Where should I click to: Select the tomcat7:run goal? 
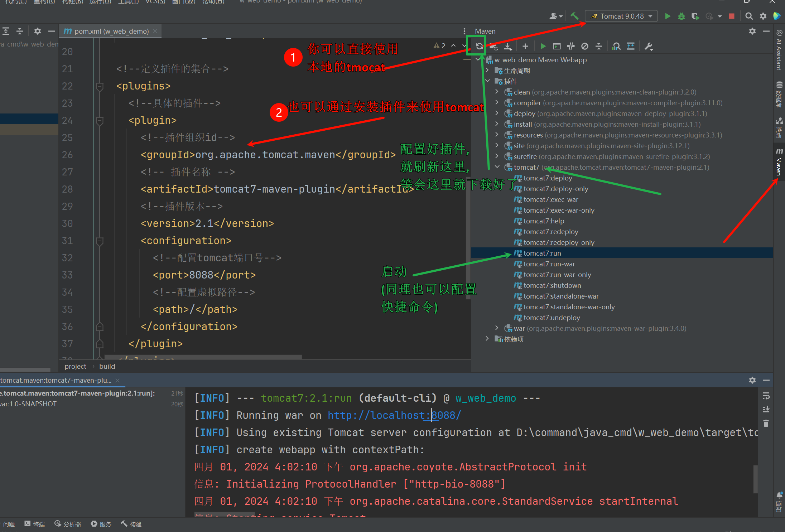coord(542,253)
